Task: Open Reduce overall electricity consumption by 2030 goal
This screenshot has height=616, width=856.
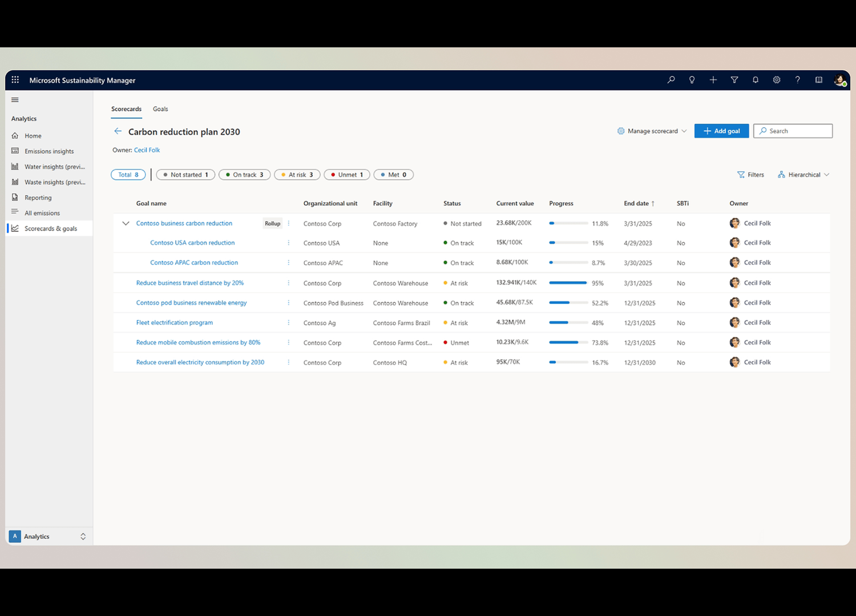Action: (x=200, y=362)
